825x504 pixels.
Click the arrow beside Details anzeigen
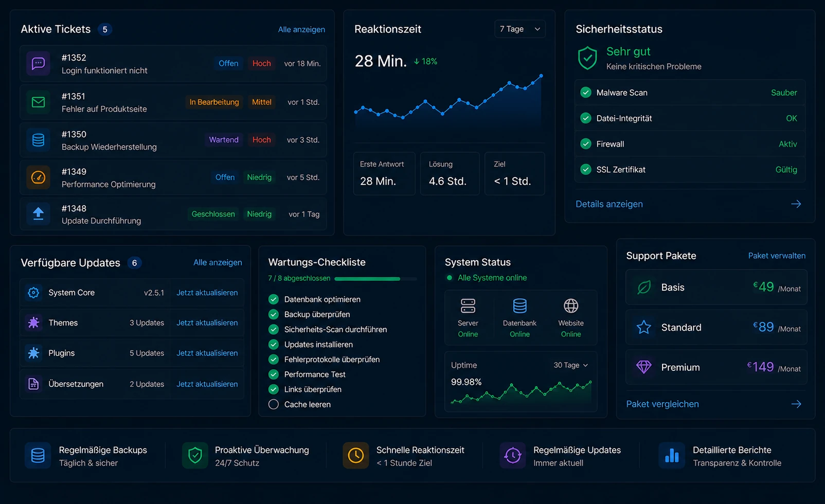[x=796, y=204]
